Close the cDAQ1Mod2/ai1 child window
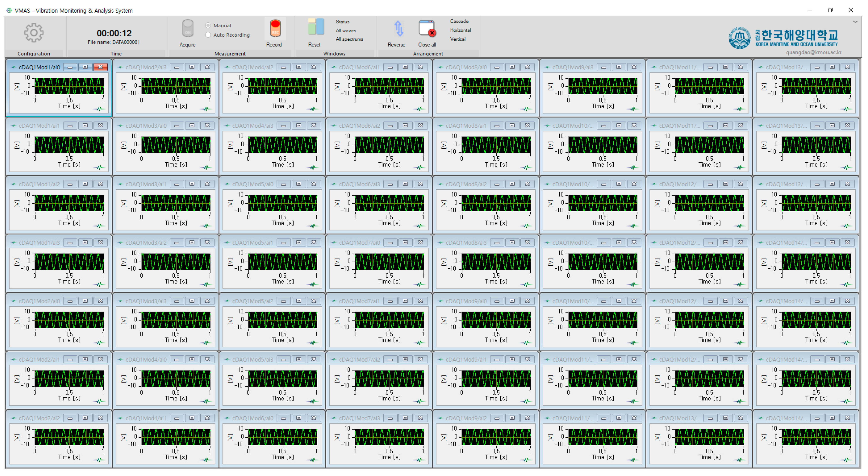This screenshot has width=868, height=476. 100,359
